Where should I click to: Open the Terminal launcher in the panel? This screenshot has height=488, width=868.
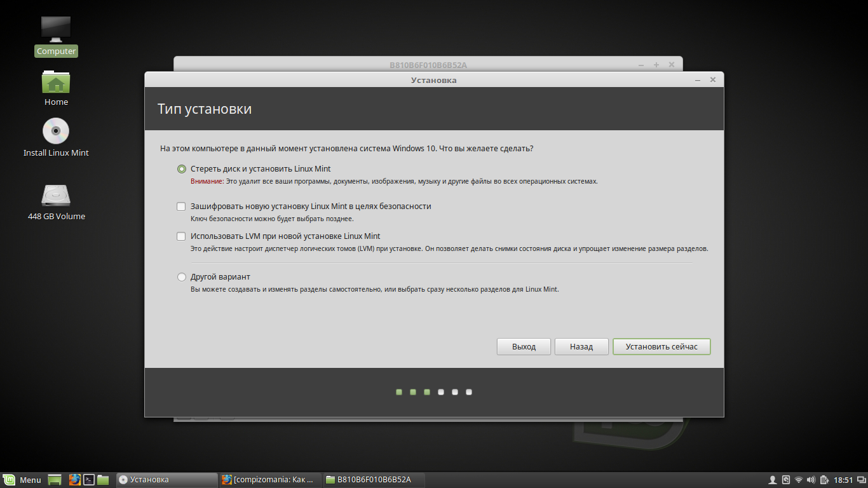[x=90, y=480]
